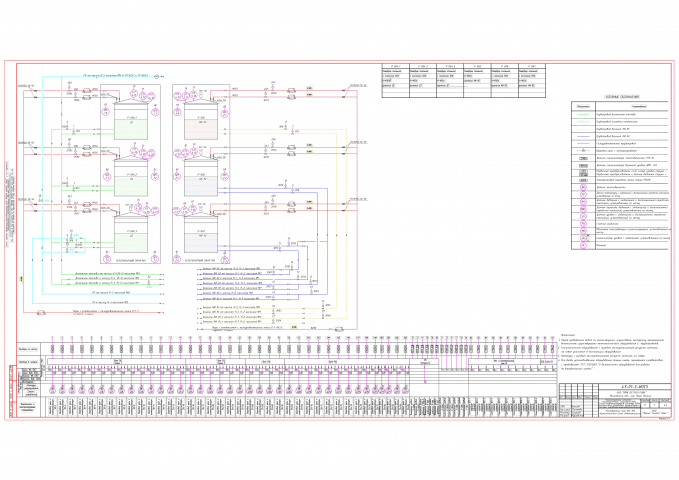The width and height of the screenshot is (679, 480).
Task: Click the circle symbol ending the top cyan line
Action: click(x=157, y=76)
